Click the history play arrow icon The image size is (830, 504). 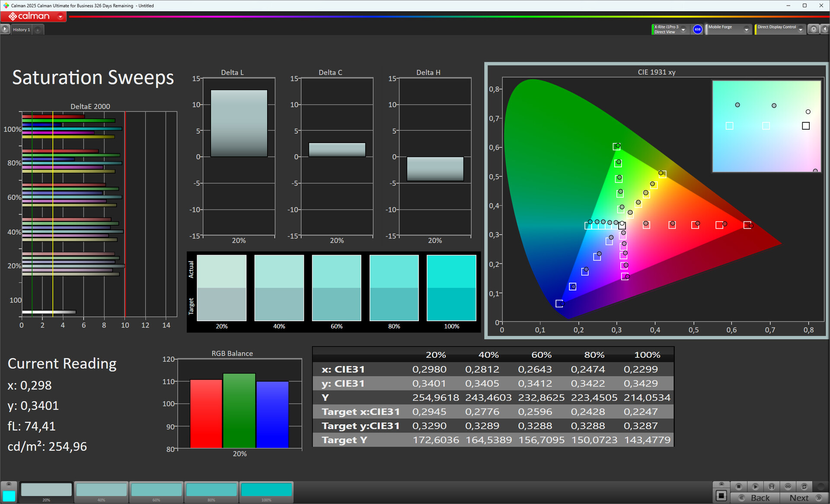click(x=5, y=29)
